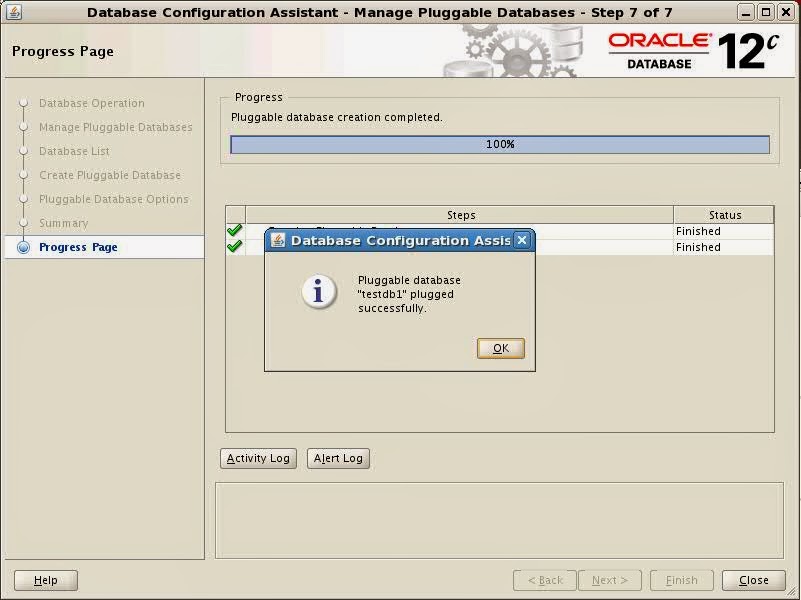The height and width of the screenshot is (600, 801).
Task: Close the main window with the title bar X
Action: 786,12
